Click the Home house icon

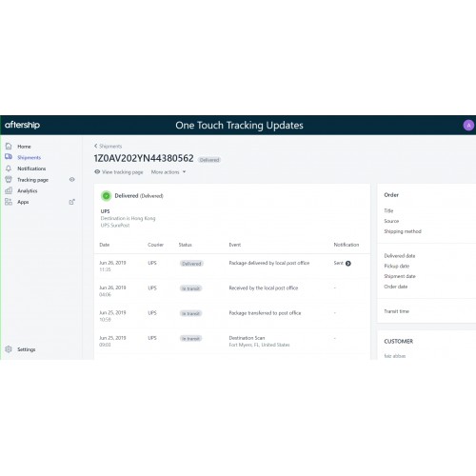9,146
